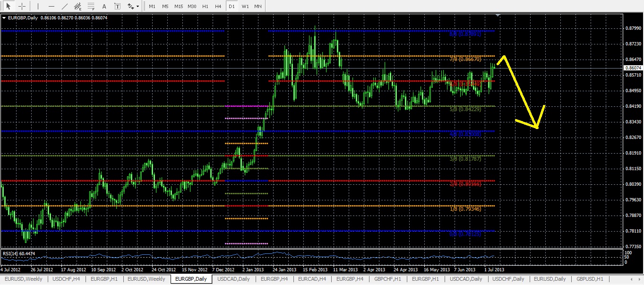
Task: Click the equidistant channel tool
Action: [78, 7]
